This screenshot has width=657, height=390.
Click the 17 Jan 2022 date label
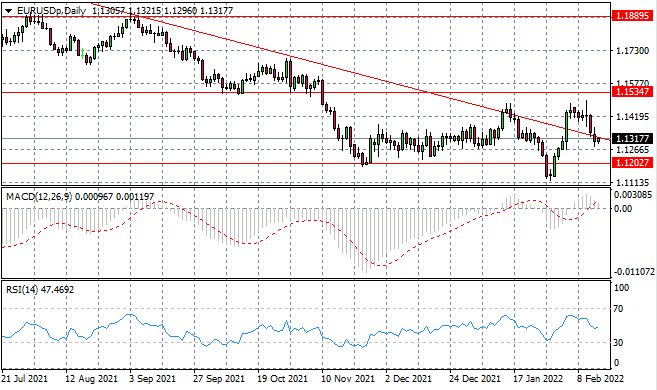tap(538, 379)
